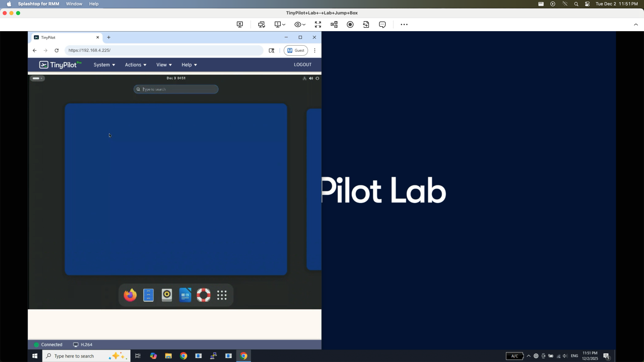The image size is (644, 362).
Task: Open the application grid from the dock
Action: [x=222, y=295]
